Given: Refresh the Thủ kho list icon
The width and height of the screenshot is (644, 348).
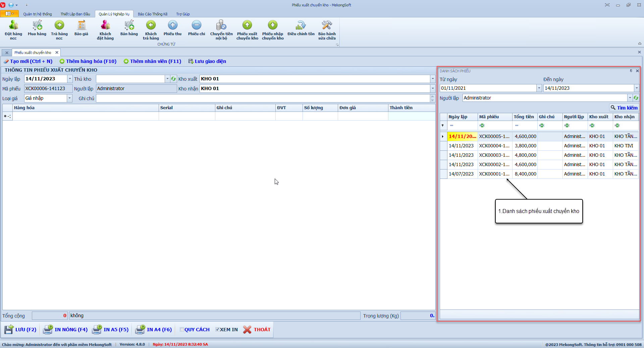Looking at the screenshot, I should pos(173,79).
